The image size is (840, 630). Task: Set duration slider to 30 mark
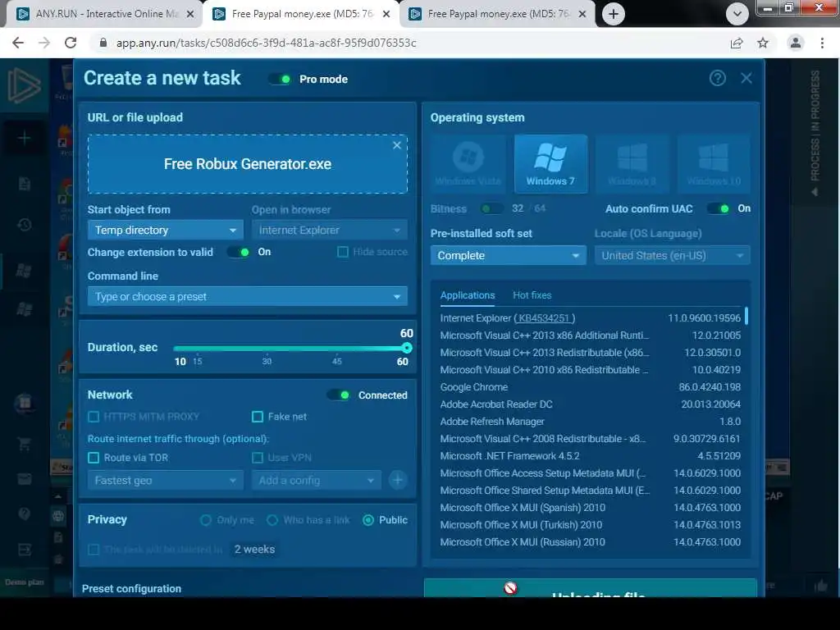click(267, 349)
